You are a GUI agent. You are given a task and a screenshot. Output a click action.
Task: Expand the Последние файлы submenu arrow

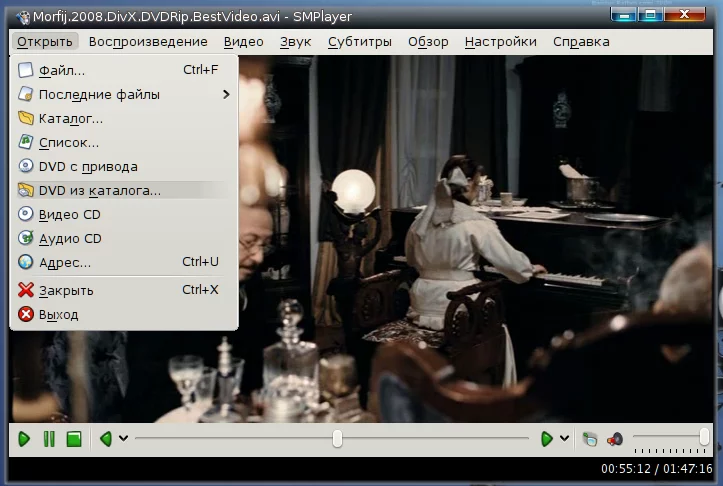pos(226,95)
